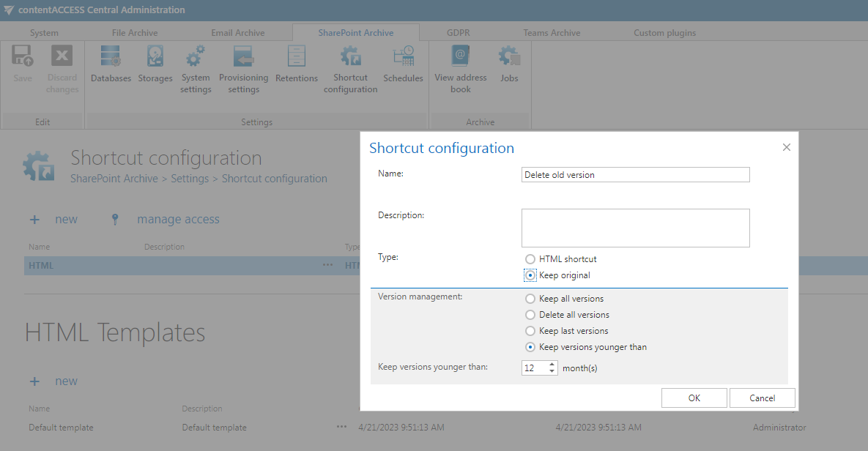The height and width of the screenshot is (451, 868).
Task: Confirm the dialog with OK
Action: tap(693, 398)
